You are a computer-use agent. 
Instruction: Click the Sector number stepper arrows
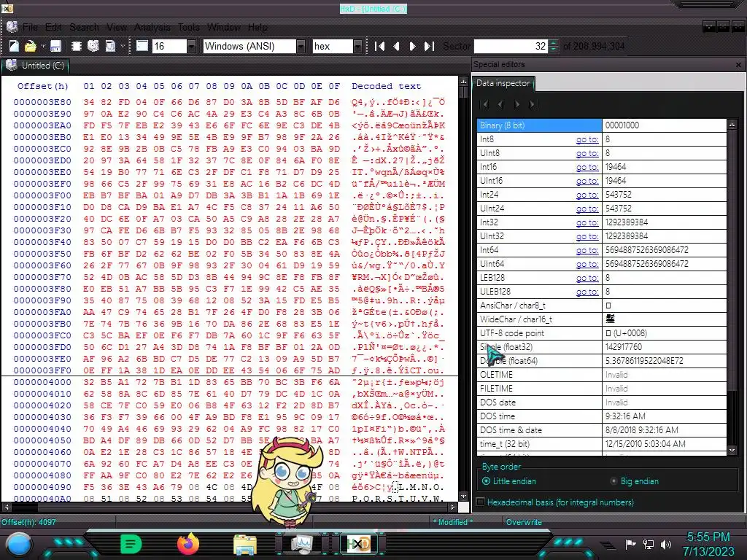(x=553, y=46)
